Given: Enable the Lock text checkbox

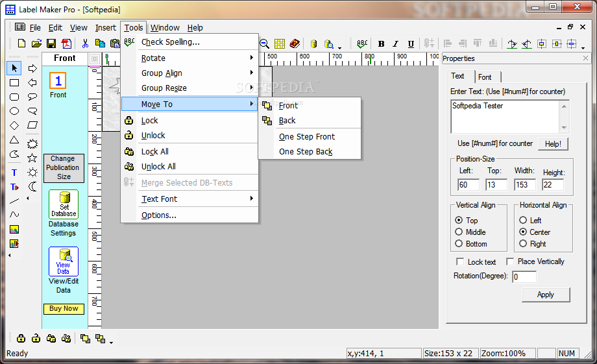Looking at the screenshot, I should [460, 261].
